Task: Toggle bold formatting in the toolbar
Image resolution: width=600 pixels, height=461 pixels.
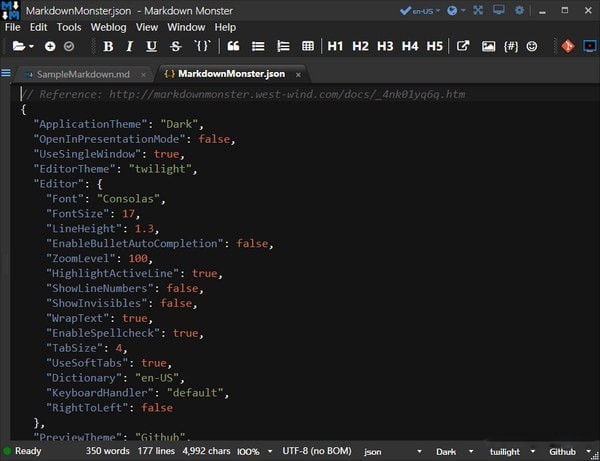Action: pyautogui.click(x=108, y=46)
